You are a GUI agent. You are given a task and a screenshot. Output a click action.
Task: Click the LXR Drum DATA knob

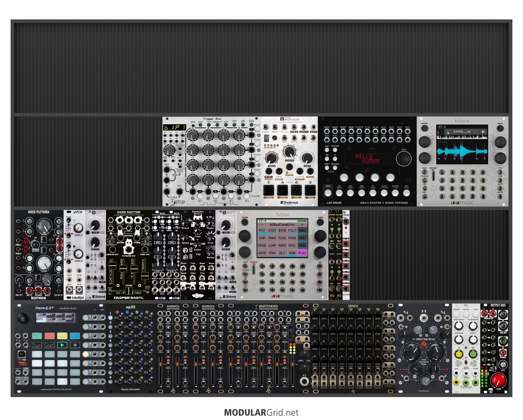tap(403, 159)
